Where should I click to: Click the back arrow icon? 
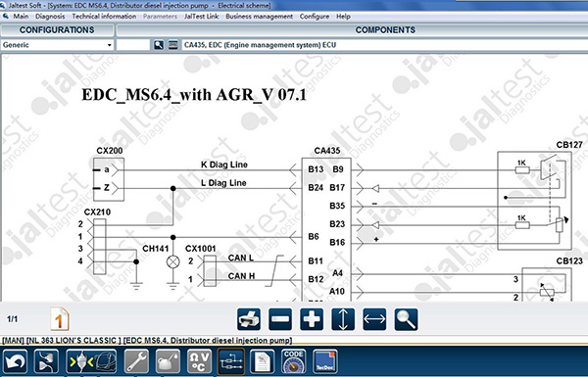point(15,361)
